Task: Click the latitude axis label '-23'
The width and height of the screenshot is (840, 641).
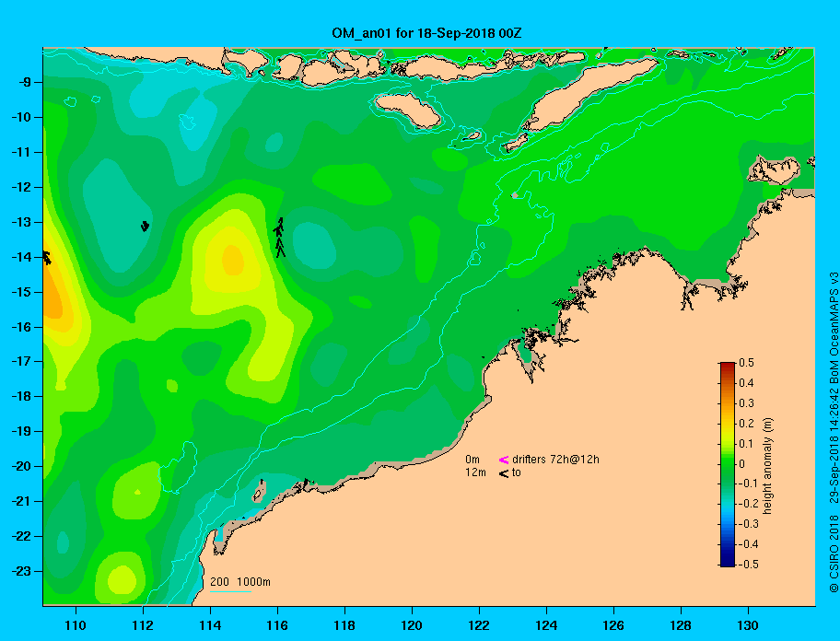Action: (x=21, y=571)
